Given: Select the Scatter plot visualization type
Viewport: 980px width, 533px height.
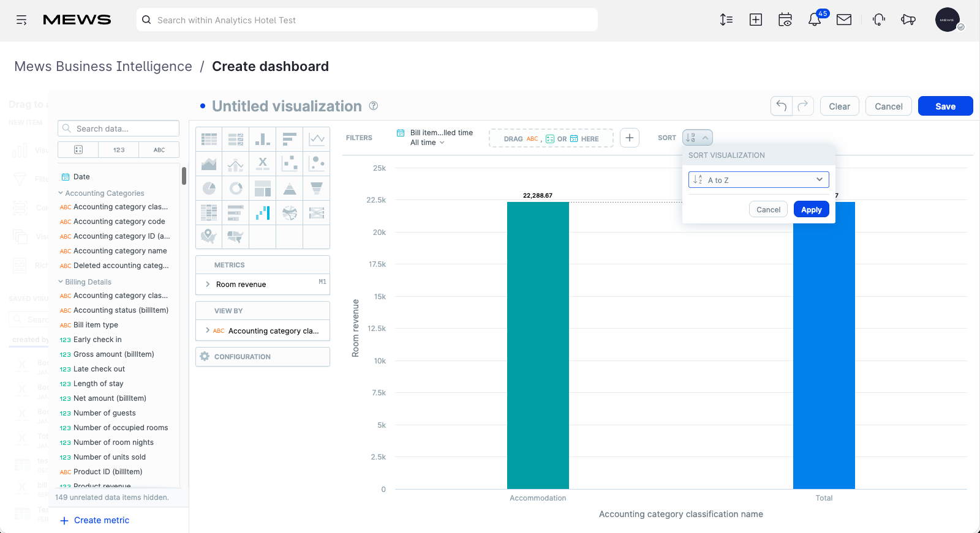Looking at the screenshot, I should pos(290,163).
